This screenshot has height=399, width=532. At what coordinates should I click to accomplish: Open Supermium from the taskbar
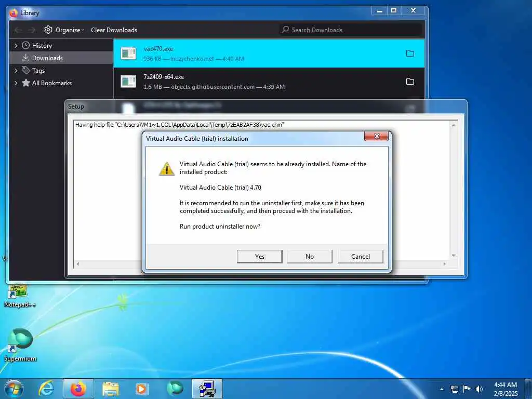(175, 389)
